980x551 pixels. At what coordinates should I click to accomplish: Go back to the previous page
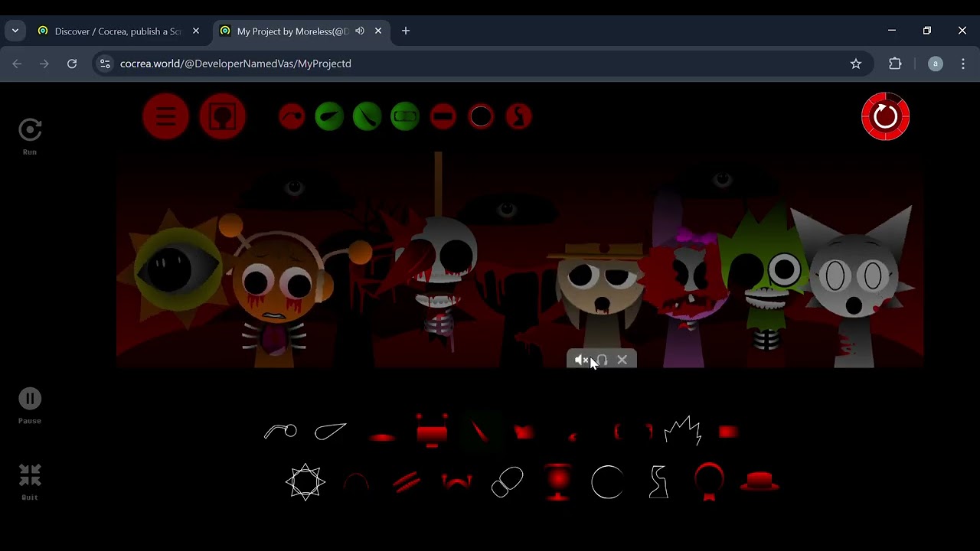coord(17,64)
